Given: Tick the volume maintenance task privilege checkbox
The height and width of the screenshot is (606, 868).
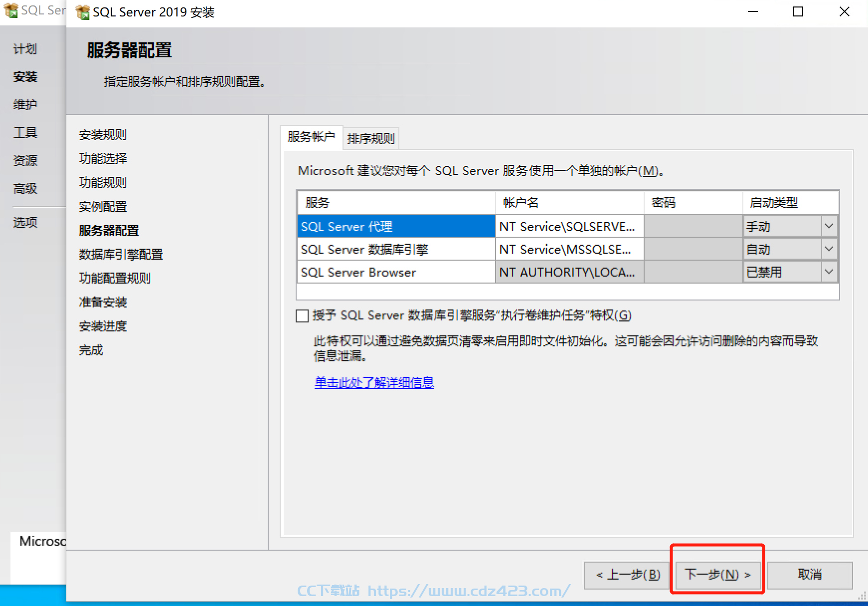Looking at the screenshot, I should click(x=302, y=316).
